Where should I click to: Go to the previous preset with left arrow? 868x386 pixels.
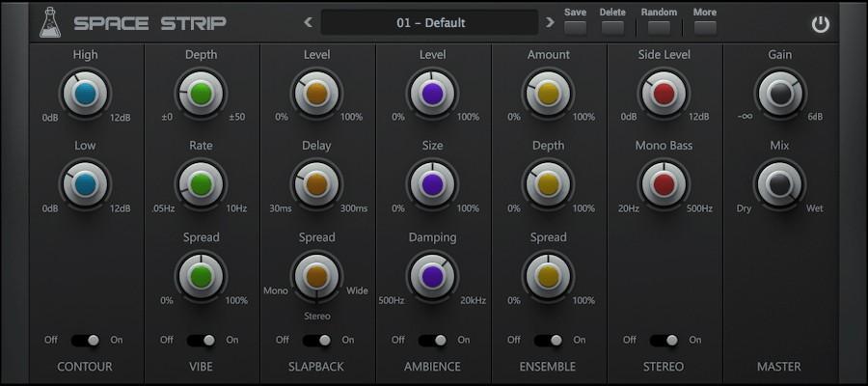point(309,22)
